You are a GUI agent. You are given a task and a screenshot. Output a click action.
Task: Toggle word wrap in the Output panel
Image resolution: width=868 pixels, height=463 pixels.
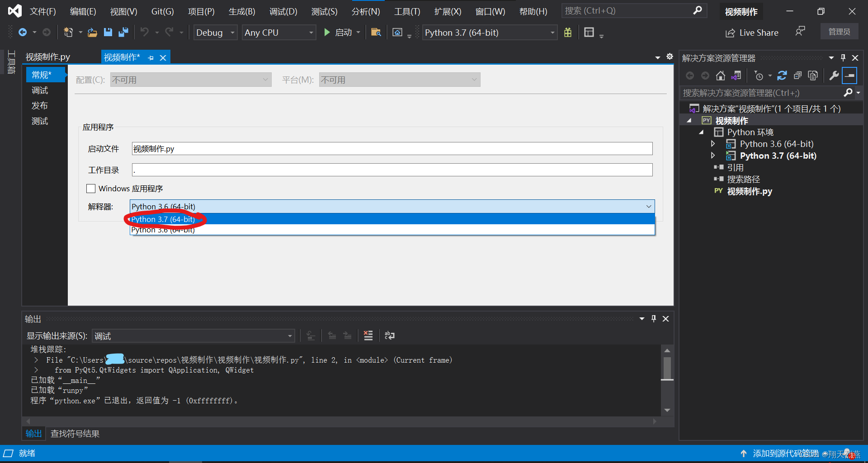pyautogui.click(x=389, y=335)
